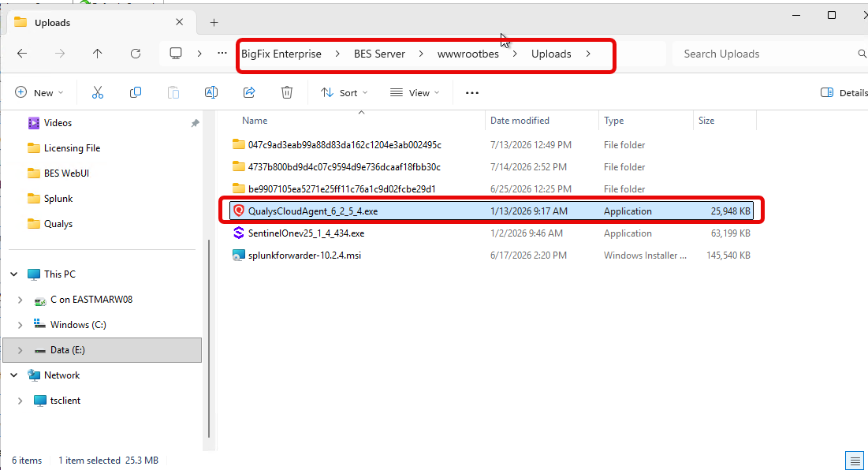868x470 pixels.
Task: Go back with the left arrow
Action: [x=22, y=54]
